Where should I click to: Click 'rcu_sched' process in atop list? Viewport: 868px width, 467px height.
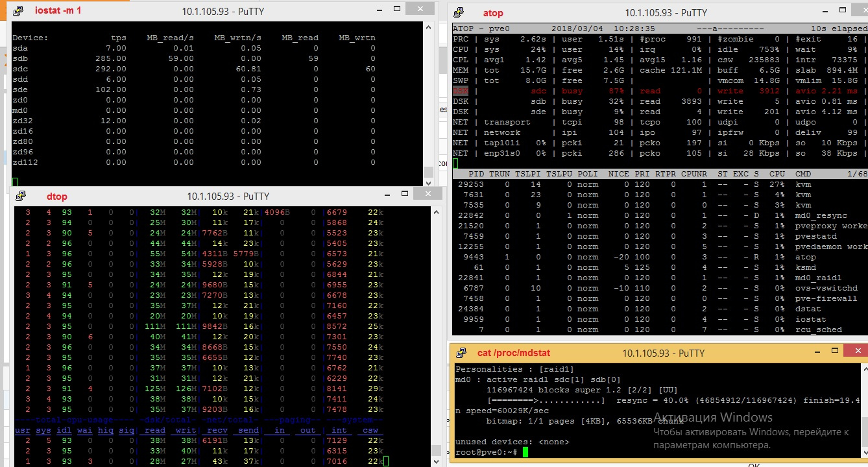pyautogui.click(x=818, y=329)
